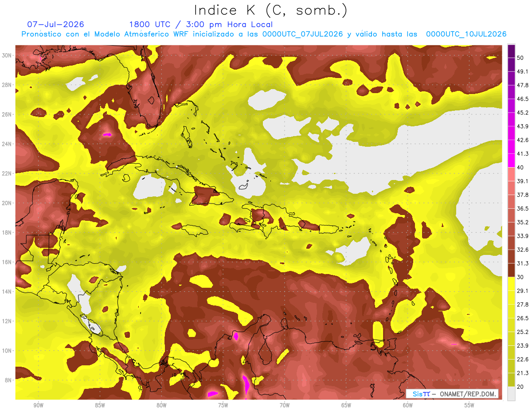Pick the dark brown swatch between 30 and 31.3
The image size is (532, 411).
point(511,270)
